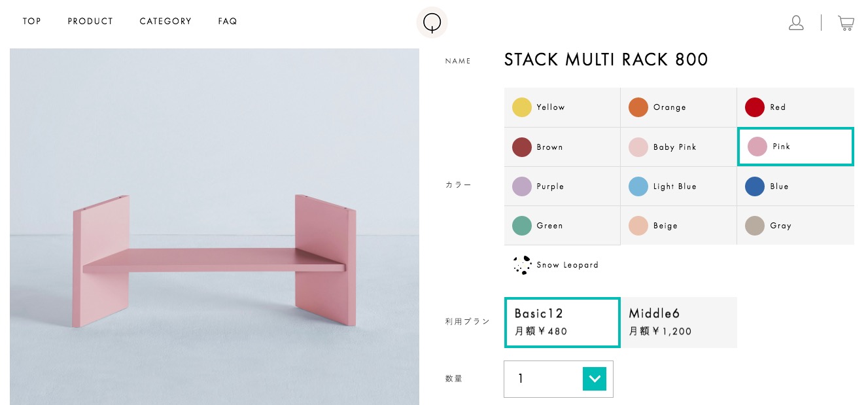This screenshot has width=868, height=405.
Task: Select the Basic12 monthly plan
Action: [562, 322]
